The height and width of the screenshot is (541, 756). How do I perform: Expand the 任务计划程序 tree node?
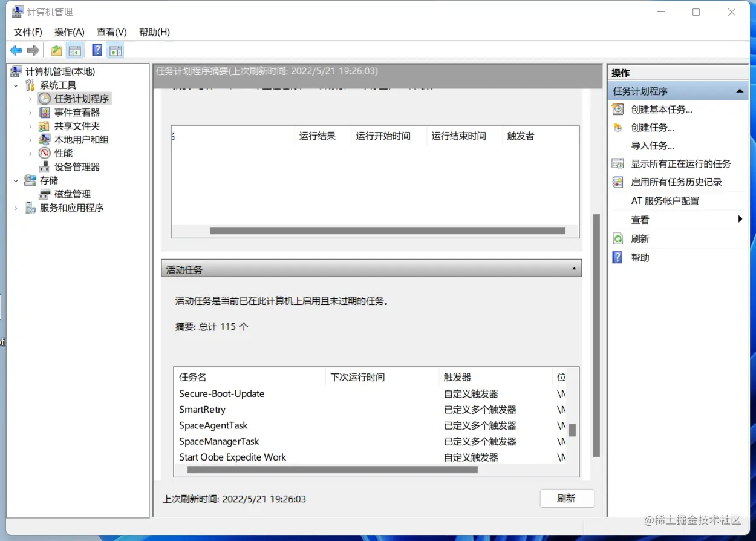pyautogui.click(x=30, y=99)
